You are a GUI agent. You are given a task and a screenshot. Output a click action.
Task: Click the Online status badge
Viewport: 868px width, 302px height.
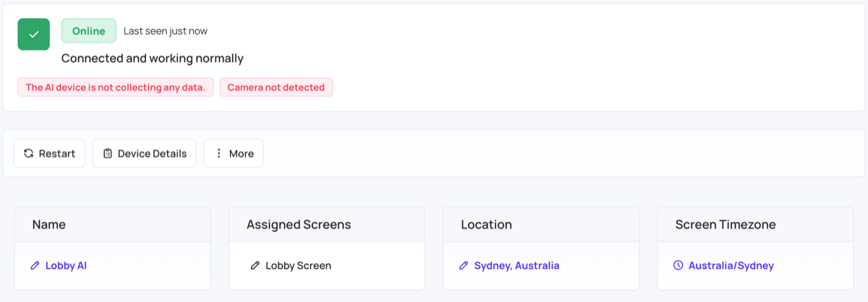pyautogui.click(x=89, y=31)
